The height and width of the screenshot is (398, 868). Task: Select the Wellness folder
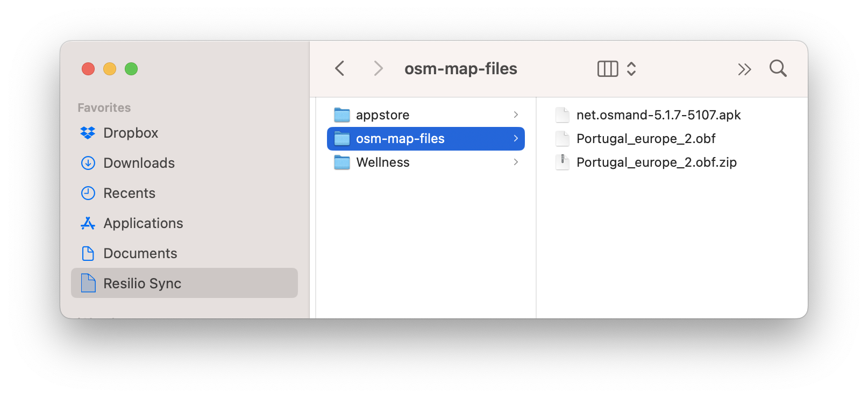[x=382, y=162]
